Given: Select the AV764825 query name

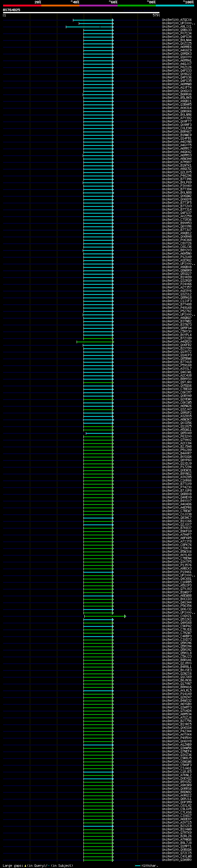Looking at the screenshot, I should pyautogui.click(x=11, y=10).
